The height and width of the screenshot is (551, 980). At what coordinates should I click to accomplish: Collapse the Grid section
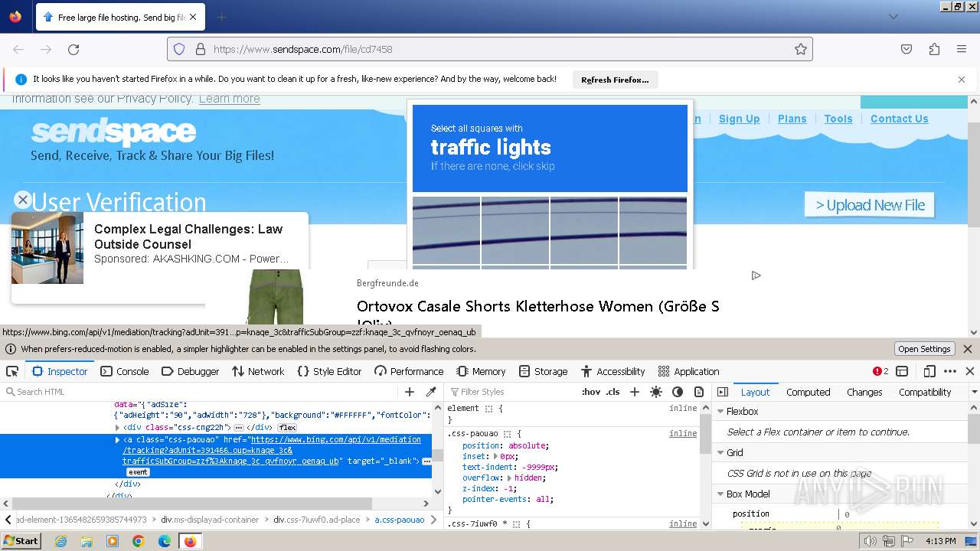point(720,452)
